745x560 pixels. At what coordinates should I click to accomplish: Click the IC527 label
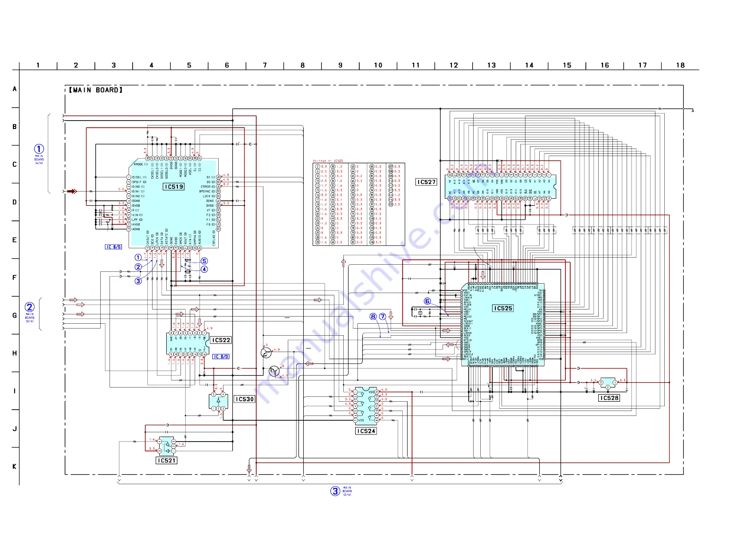click(427, 182)
